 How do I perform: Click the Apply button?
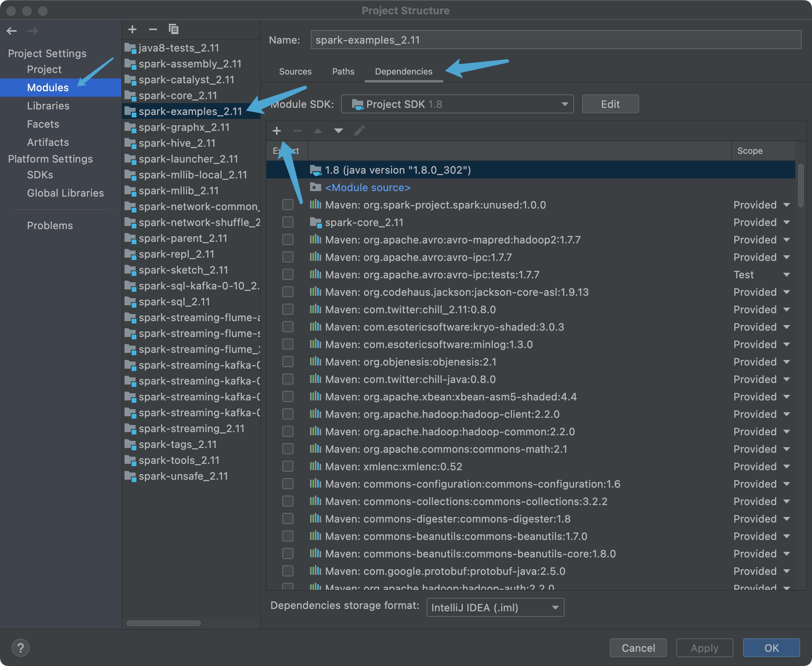[x=705, y=648]
